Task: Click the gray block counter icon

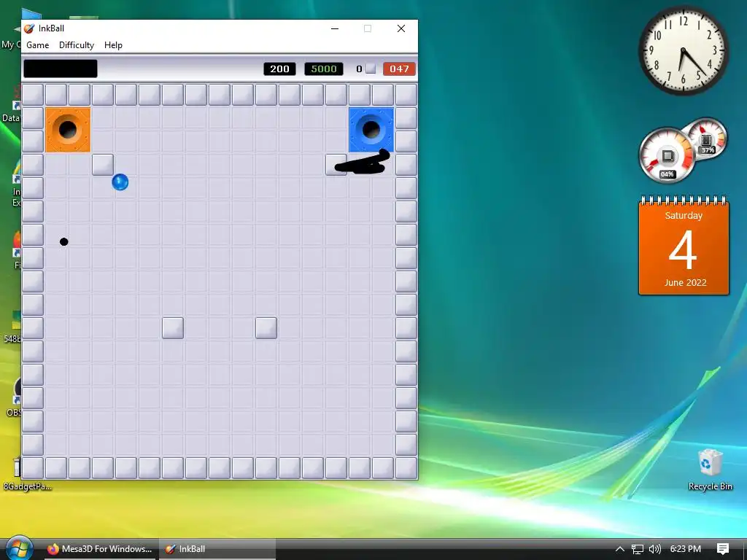Action: [371, 69]
